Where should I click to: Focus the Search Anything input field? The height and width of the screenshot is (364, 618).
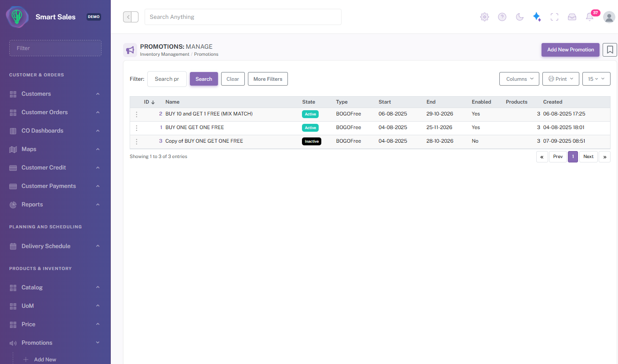[x=243, y=17]
